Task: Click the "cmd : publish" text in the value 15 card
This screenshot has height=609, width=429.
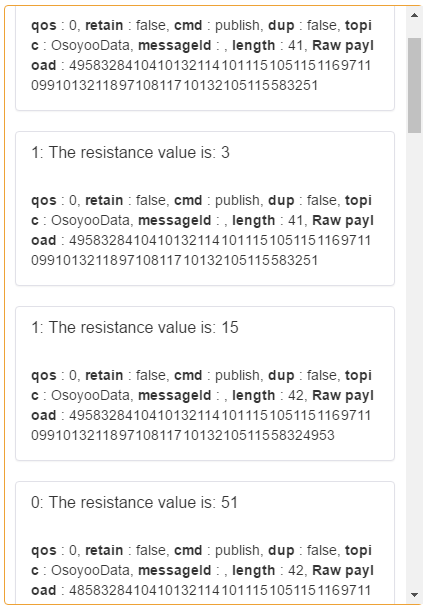Action: coord(217,375)
